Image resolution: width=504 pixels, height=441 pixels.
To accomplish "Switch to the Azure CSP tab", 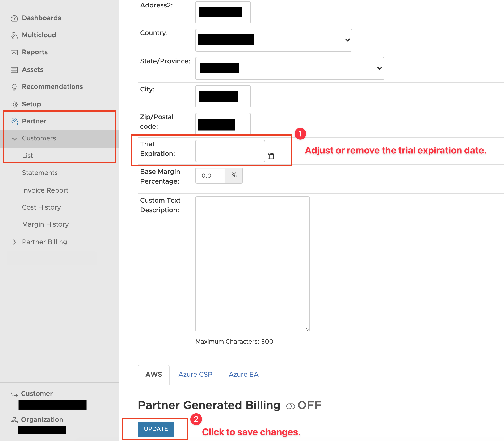I will click(195, 375).
